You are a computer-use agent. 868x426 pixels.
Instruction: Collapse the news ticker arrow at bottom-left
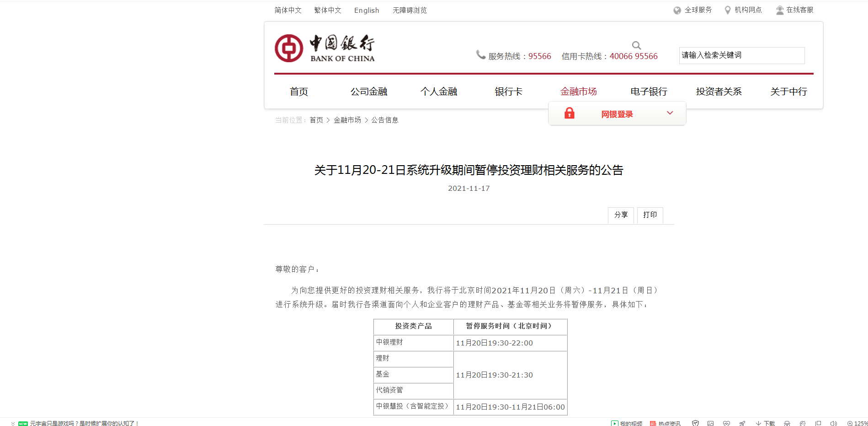pos(13,424)
